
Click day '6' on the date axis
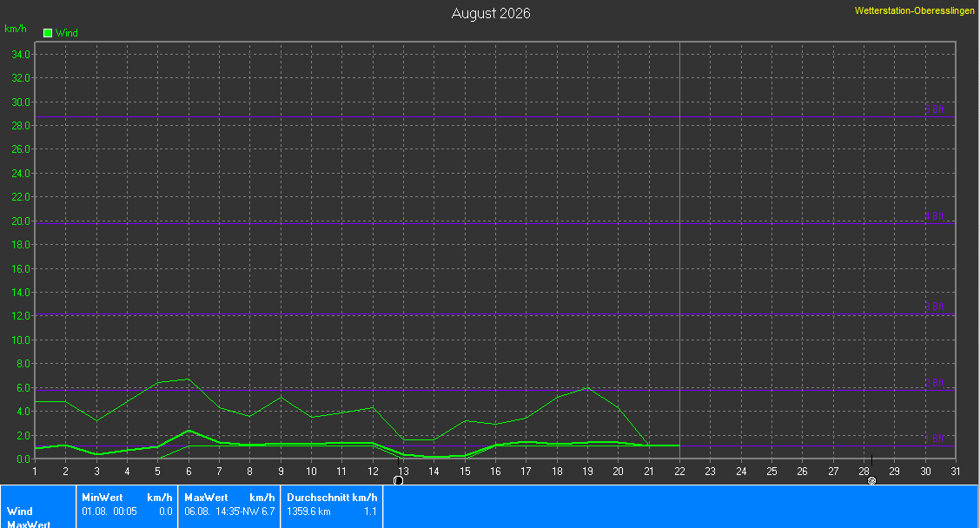click(189, 472)
